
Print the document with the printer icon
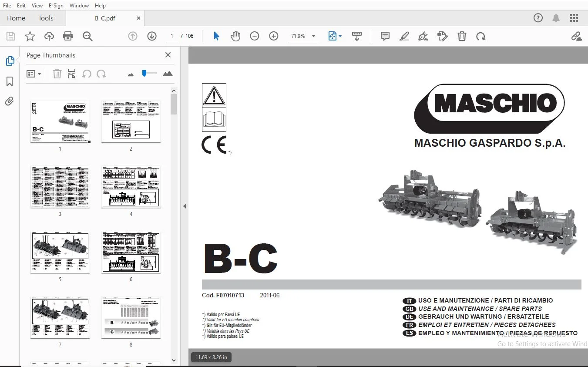click(x=68, y=36)
